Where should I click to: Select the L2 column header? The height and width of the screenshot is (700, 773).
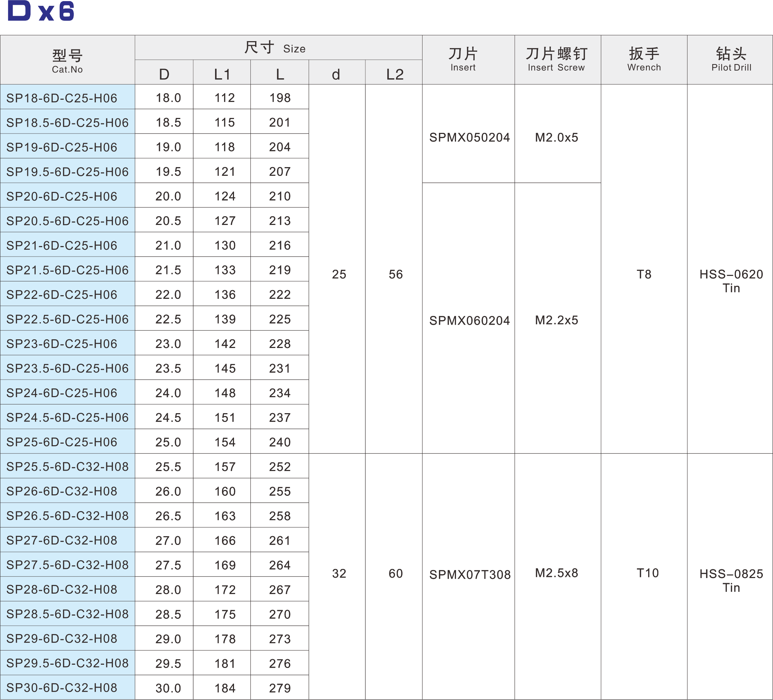pos(394,72)
